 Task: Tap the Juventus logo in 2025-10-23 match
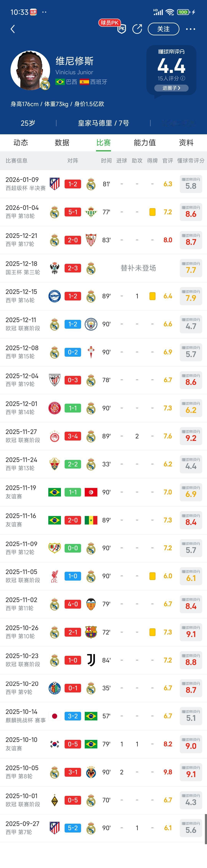coord(91,660)
